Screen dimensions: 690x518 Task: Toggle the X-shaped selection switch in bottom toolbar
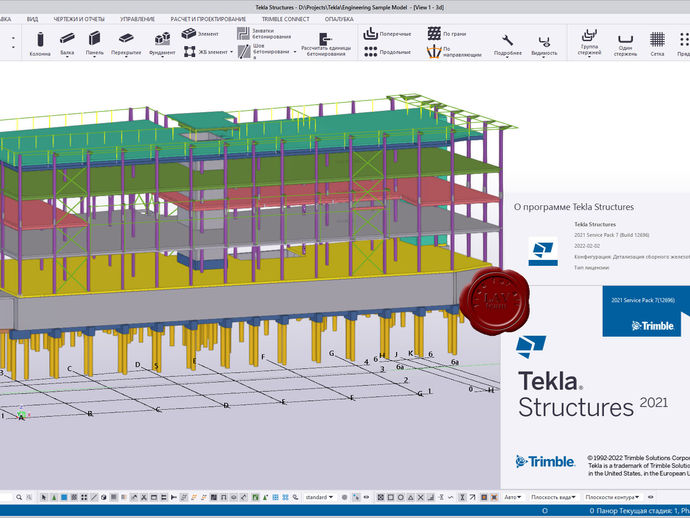click(x=144, y=497)
